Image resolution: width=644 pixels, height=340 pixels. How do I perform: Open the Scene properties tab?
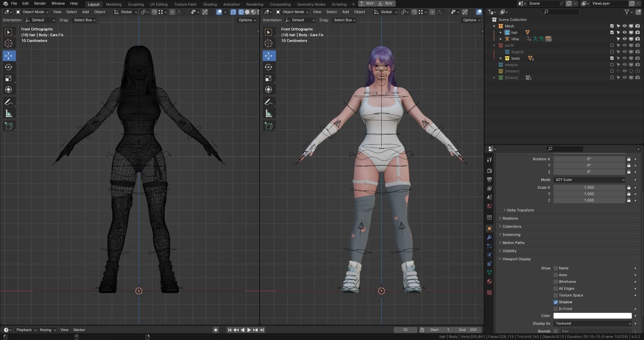click(489, 197)
